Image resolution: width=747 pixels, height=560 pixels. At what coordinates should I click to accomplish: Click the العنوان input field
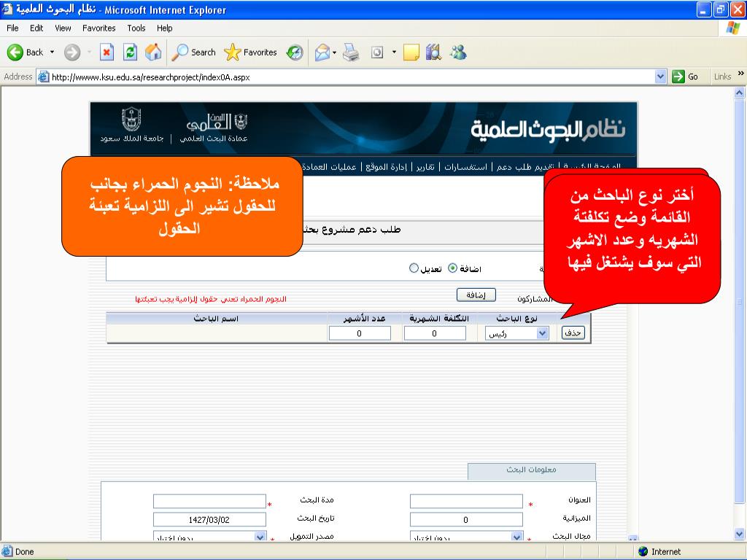pos(466,501)
